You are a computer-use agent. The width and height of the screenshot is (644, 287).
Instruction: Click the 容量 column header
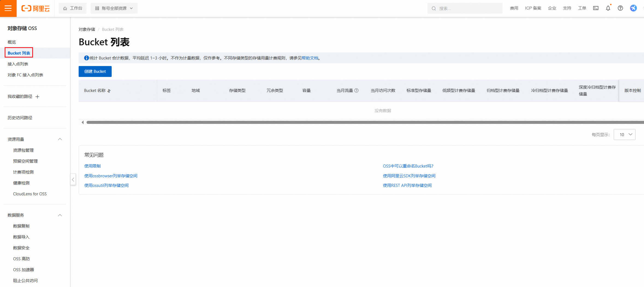click(306, 91)
